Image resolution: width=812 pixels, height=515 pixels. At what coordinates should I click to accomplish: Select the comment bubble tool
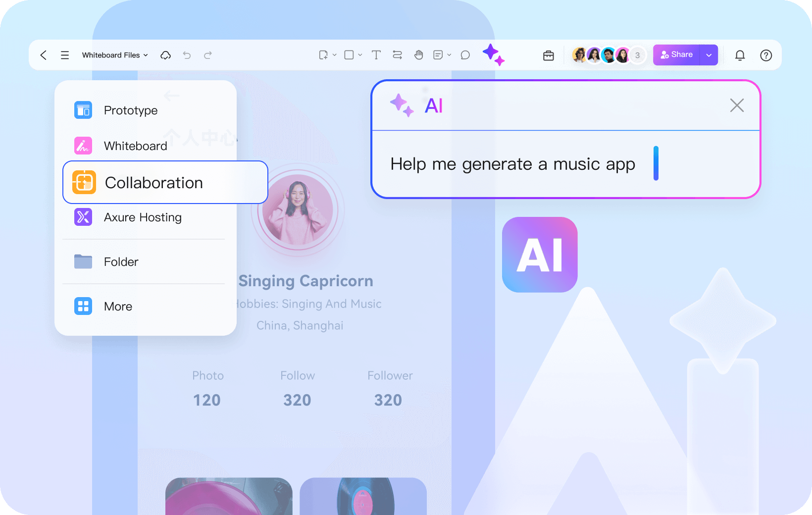[465, 55]
